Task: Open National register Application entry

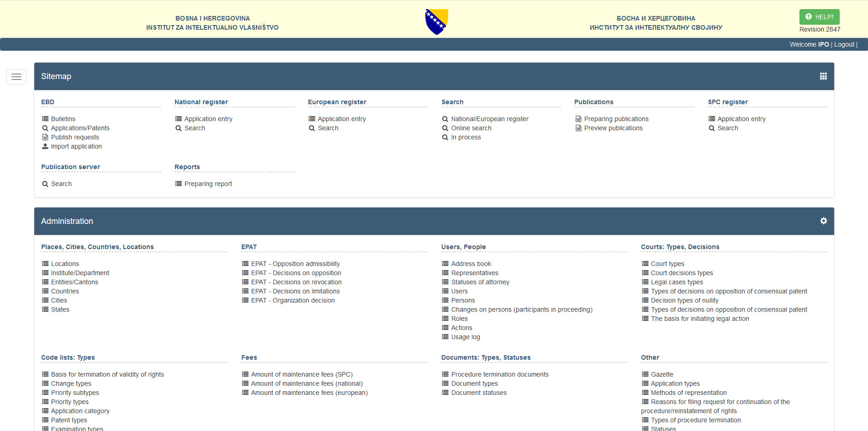Action: (208, 119)
